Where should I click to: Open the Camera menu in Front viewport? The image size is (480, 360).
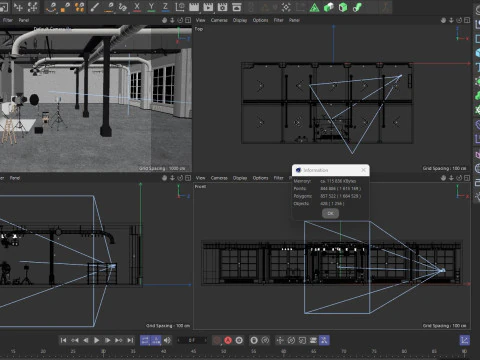219,178
